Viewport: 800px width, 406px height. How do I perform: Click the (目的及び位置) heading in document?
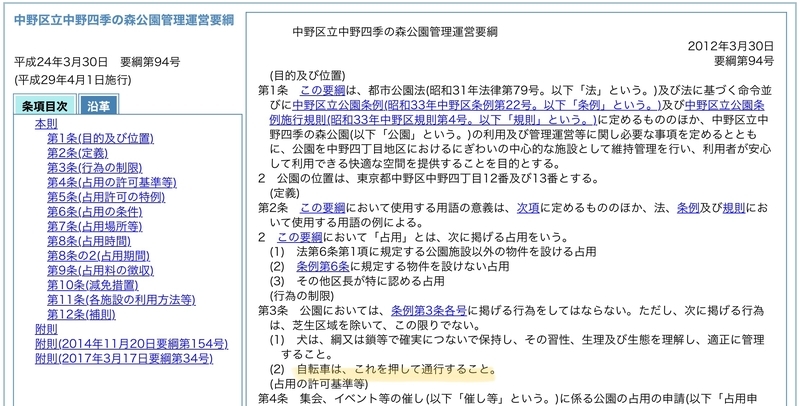[x=308, y=77]
